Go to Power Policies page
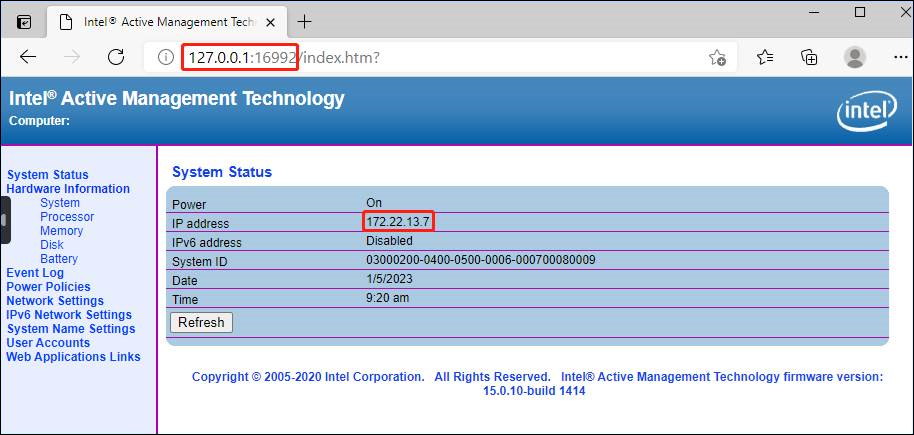The width and height of the screenshot is (914, 435). pos(48,287)
